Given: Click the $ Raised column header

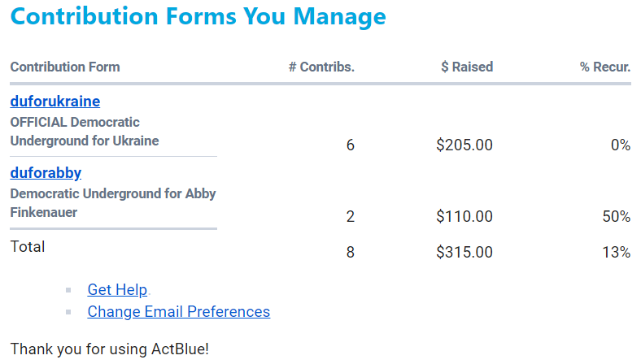Looking at the screenshot, I should [x=466, y=67].
